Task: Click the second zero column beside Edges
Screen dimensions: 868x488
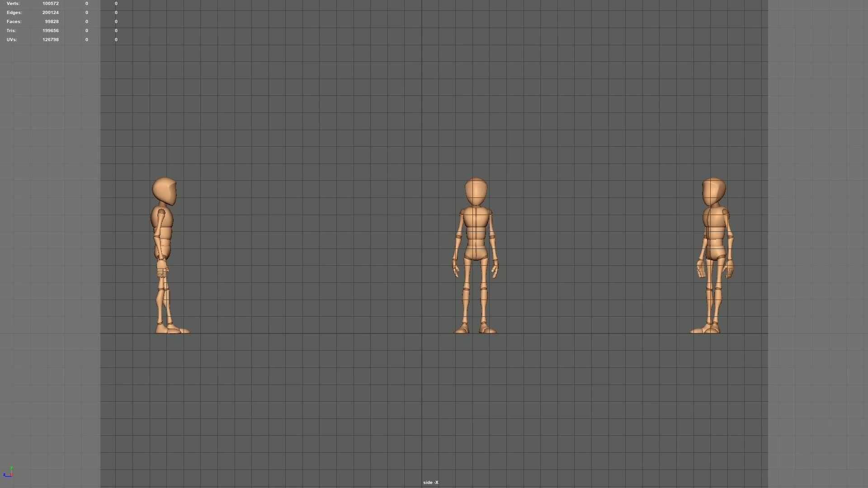Action: [116, 12]
